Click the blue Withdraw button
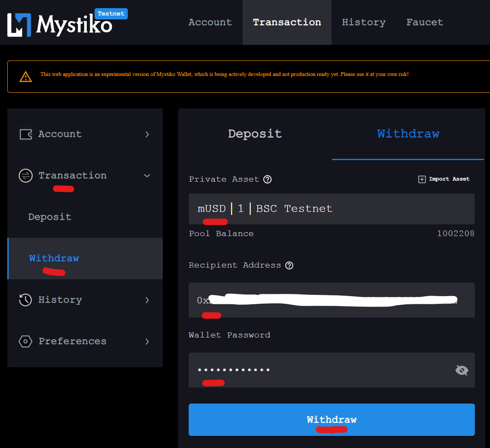The width and height of the screenshot is (490, 448). tap(332, 420)
